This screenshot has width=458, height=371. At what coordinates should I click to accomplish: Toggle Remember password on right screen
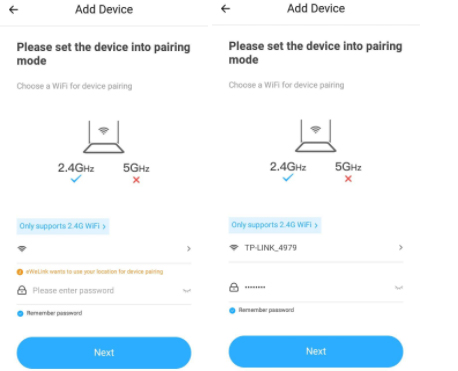pyautogui.click(x=232, y=311)
